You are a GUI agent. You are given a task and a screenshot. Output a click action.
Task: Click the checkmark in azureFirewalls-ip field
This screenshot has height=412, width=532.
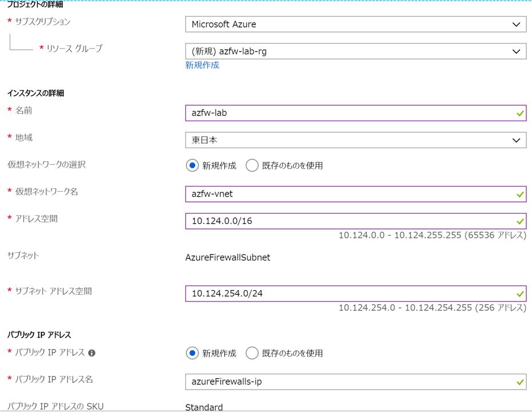(519, 382)
